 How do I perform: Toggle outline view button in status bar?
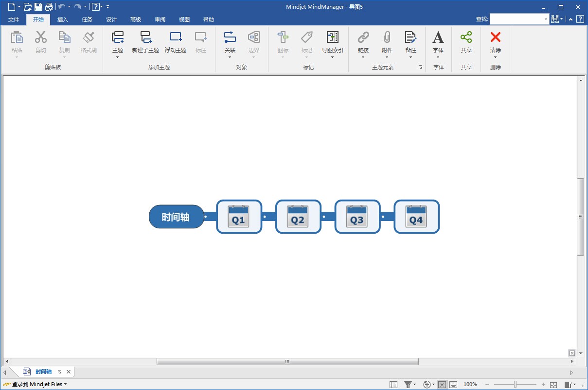coord(453,384)
